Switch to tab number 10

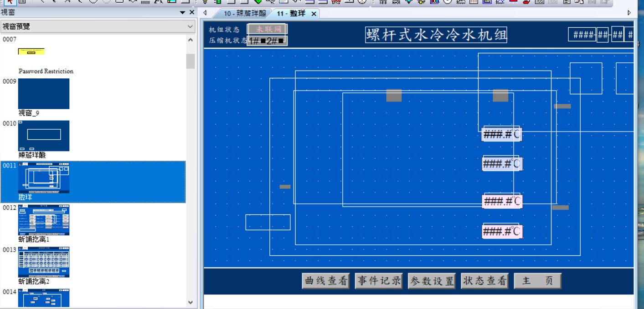[244, 14]
